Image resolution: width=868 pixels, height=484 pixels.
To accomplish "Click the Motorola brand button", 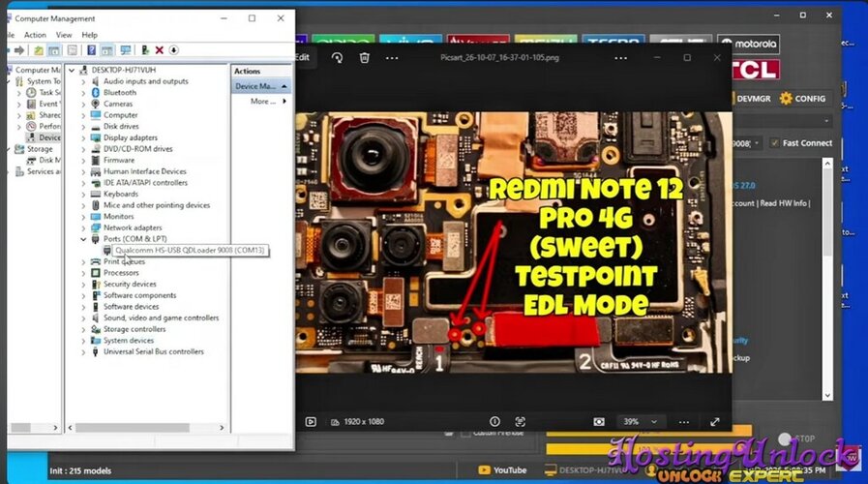I will click(748, 44).
